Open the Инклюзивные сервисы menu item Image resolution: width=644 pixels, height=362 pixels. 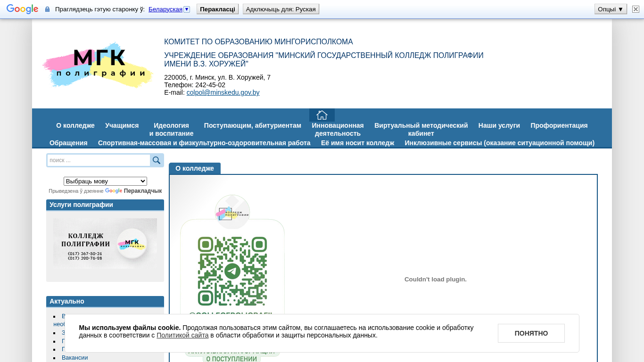pos(499,143)
